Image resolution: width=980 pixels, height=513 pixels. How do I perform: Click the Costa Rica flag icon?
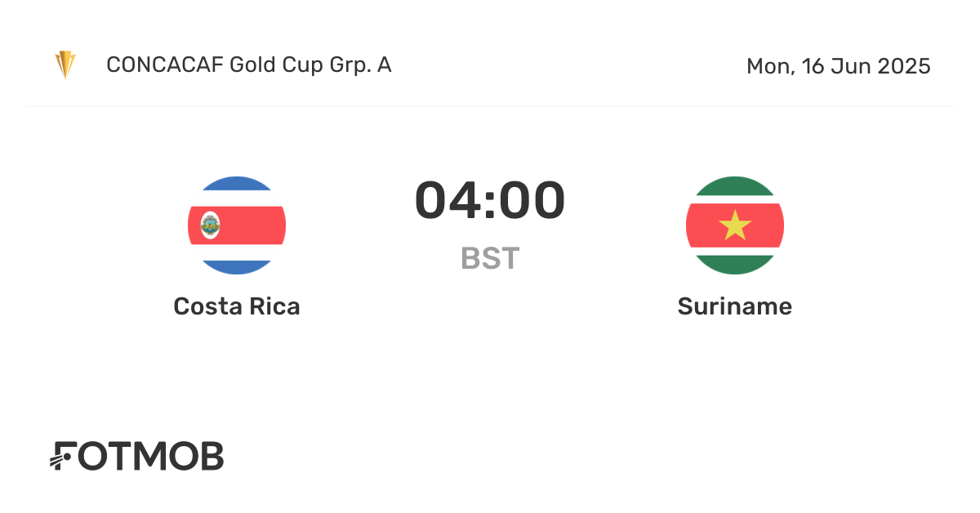coord(237,225)
